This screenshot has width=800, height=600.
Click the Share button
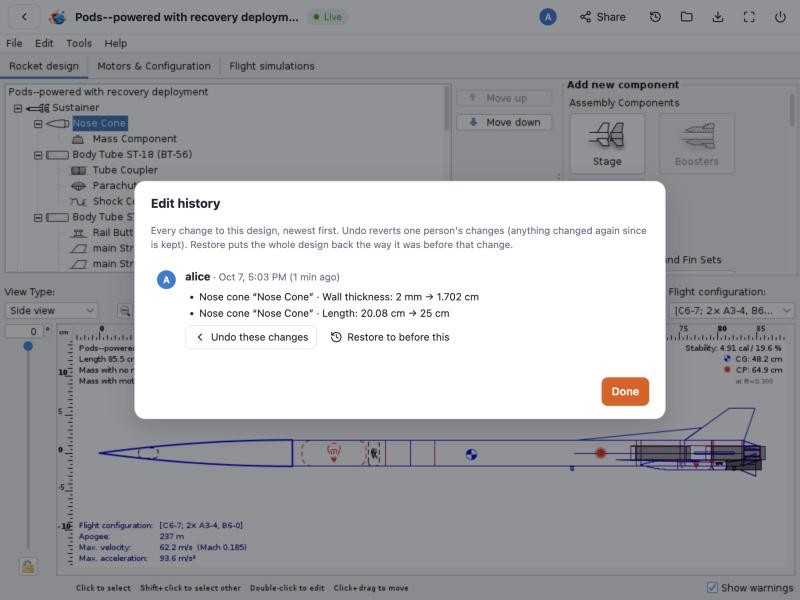tap(603, 17)
